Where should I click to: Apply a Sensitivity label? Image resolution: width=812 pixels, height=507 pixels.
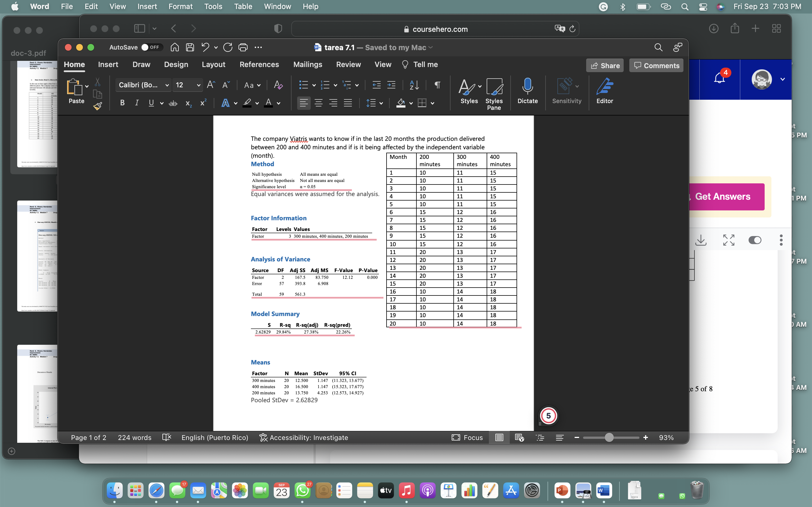click(x=566, y=92)
